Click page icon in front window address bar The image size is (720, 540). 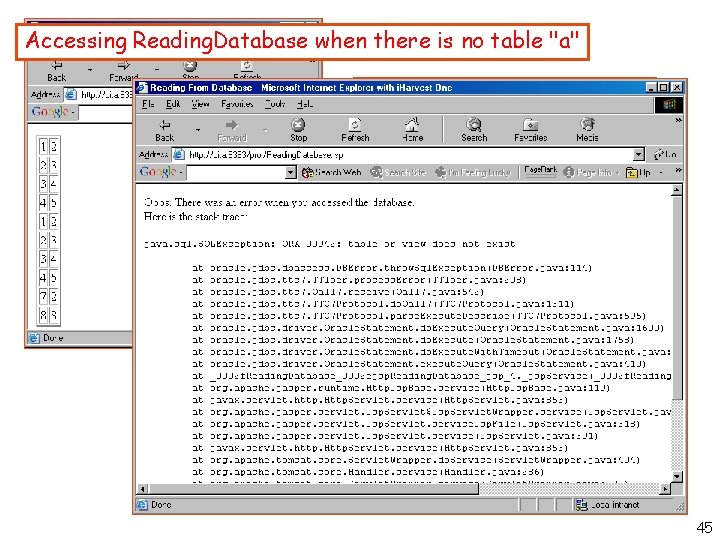click(x=178, y=155)
